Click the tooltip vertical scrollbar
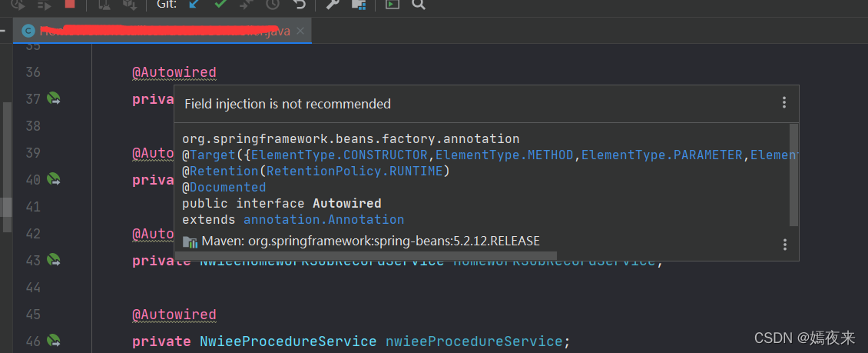This screenshot has width=868, height=353. coord(793,175)
